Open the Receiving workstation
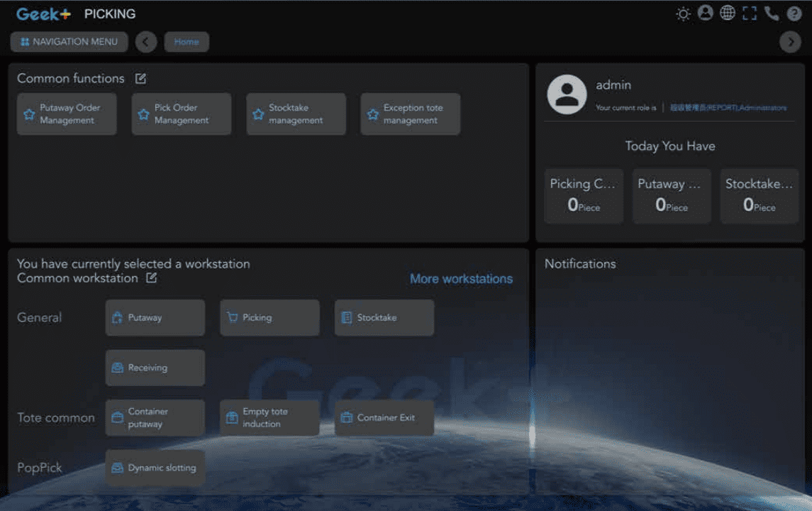The width and height of the screenshot is (812, 511). [x=155, y=368]
